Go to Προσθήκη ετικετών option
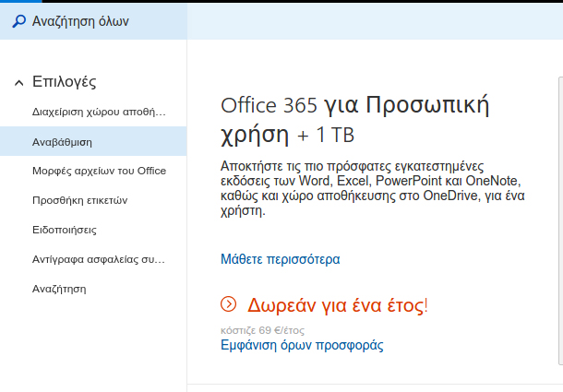This screenshot has width=563, height=392. click(93, 200)
